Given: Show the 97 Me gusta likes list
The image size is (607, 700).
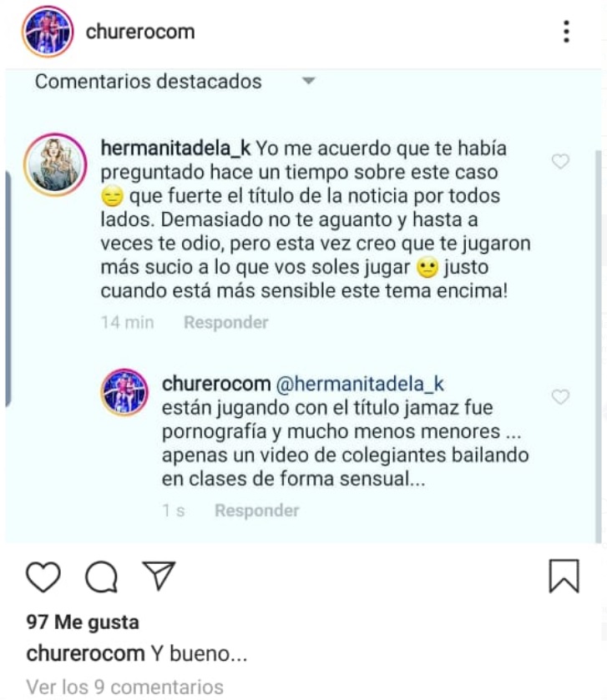Looking at the screenshot, I should click(83, 622).
